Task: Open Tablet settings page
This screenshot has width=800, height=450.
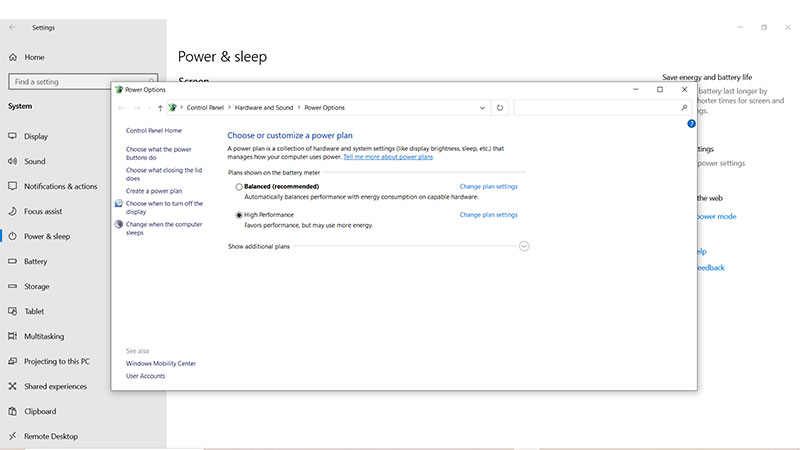Action: click(34, 311)
